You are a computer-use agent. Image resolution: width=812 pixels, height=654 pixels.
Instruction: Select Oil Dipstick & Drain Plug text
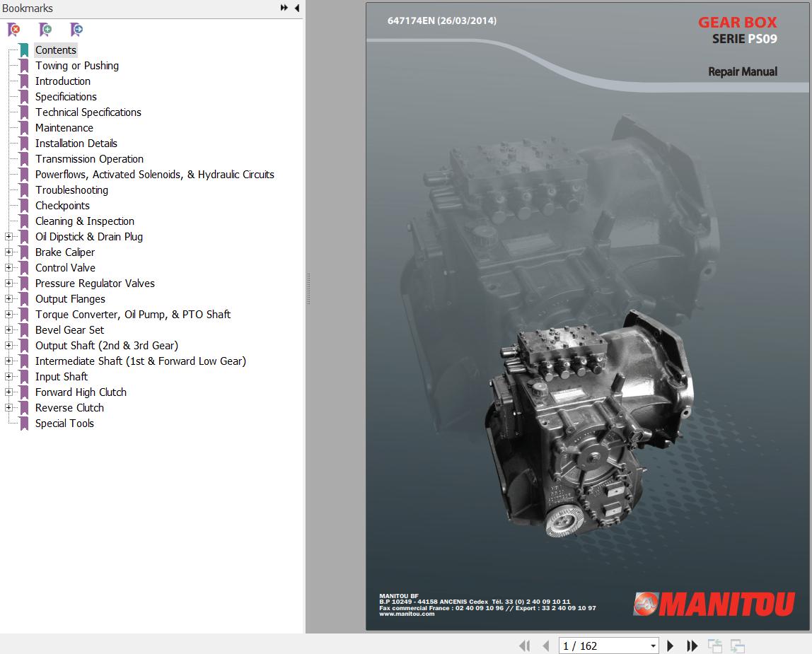[x=89, y=237]
